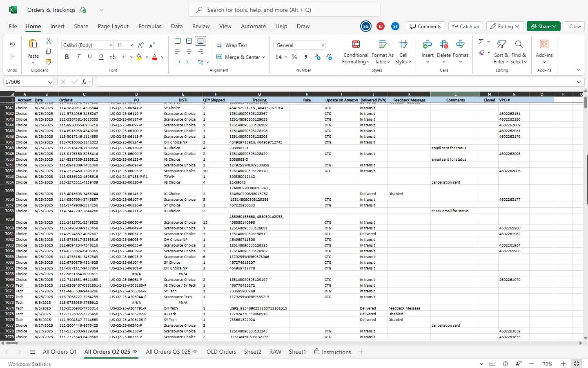Click the yellow fill color swatch
Image resolution: width=588 pixels, height=368 pixels.
(139, 57)
